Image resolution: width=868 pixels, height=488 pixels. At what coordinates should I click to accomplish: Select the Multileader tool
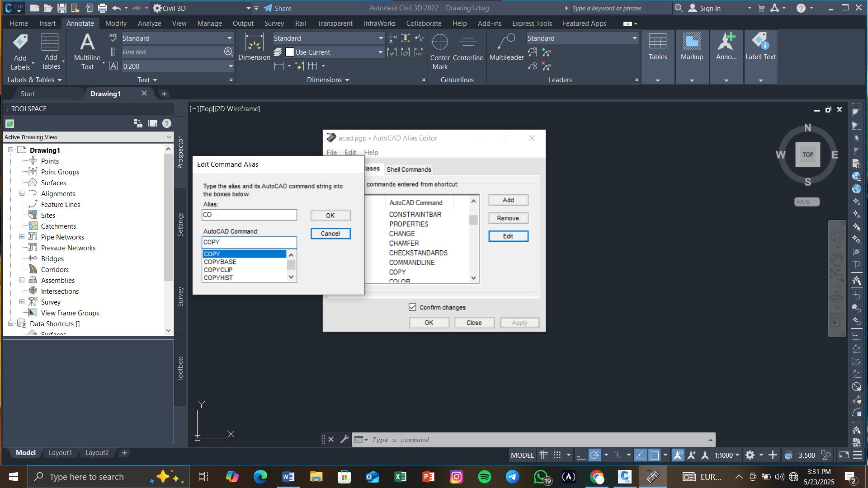coord(506,47)
